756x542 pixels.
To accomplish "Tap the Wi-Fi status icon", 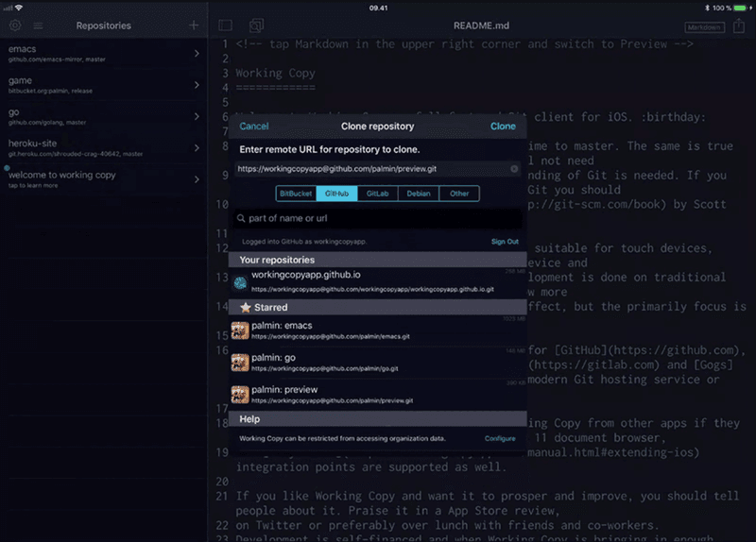I will [x=19, y=8].
